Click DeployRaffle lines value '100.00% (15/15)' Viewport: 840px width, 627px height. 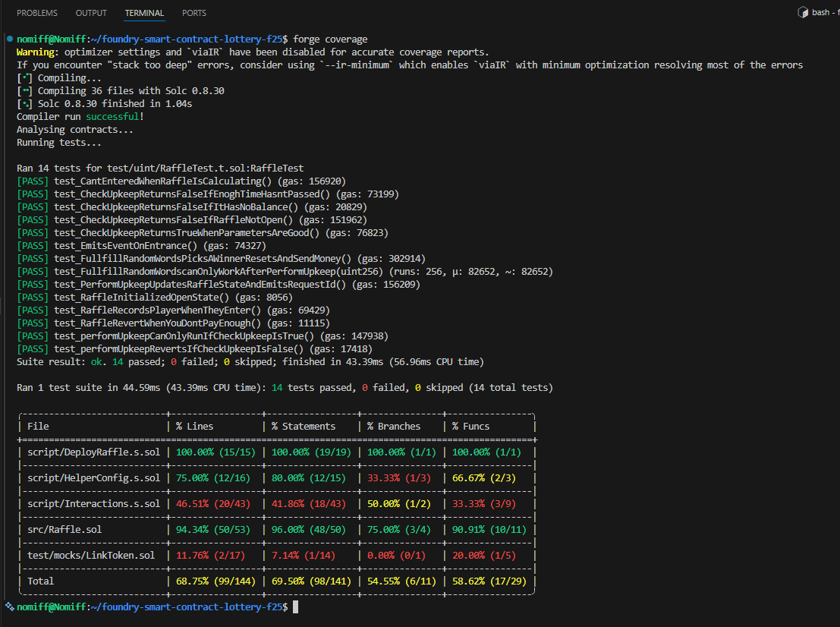pyautogui.click(x=216, y=452)
